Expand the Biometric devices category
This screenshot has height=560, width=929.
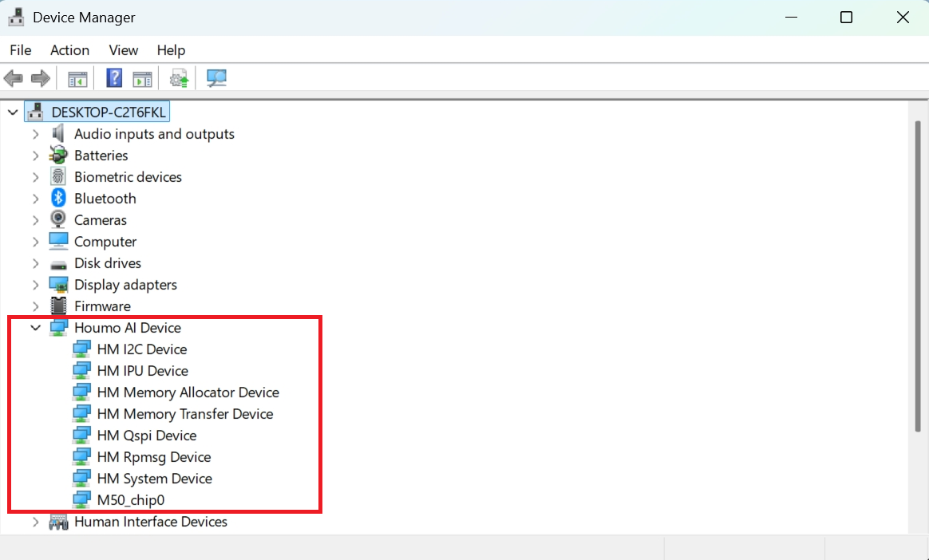[x=36, y=177]
